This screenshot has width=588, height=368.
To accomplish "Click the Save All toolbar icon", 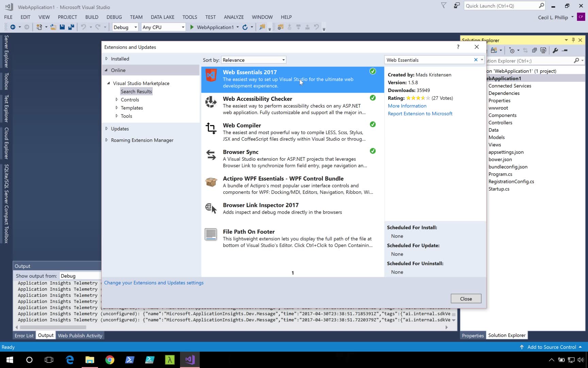I will 71,27.
